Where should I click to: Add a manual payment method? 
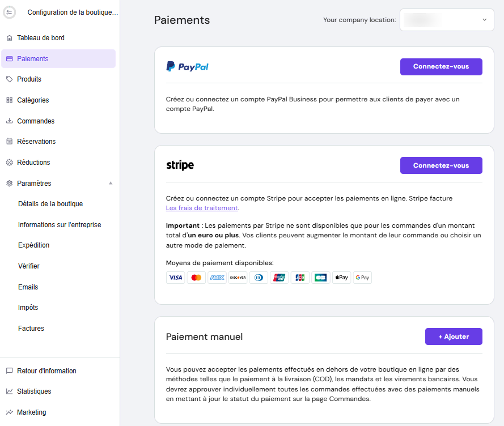click(454, 336)
